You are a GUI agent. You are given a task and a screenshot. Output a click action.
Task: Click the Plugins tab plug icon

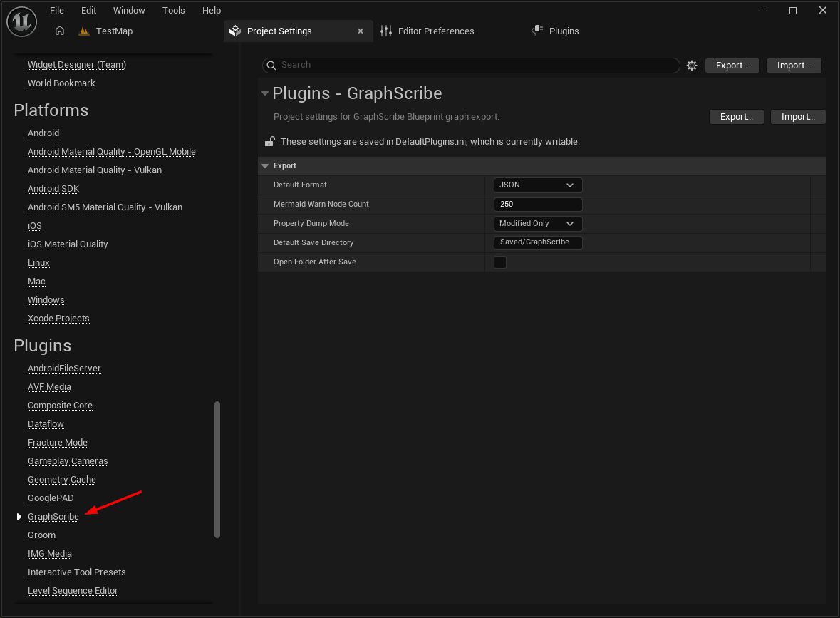537,31
